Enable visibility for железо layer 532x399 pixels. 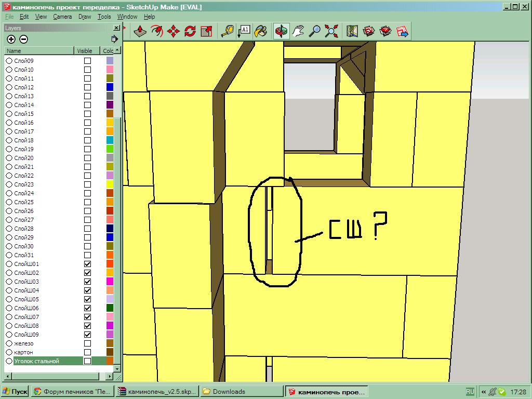87,343
